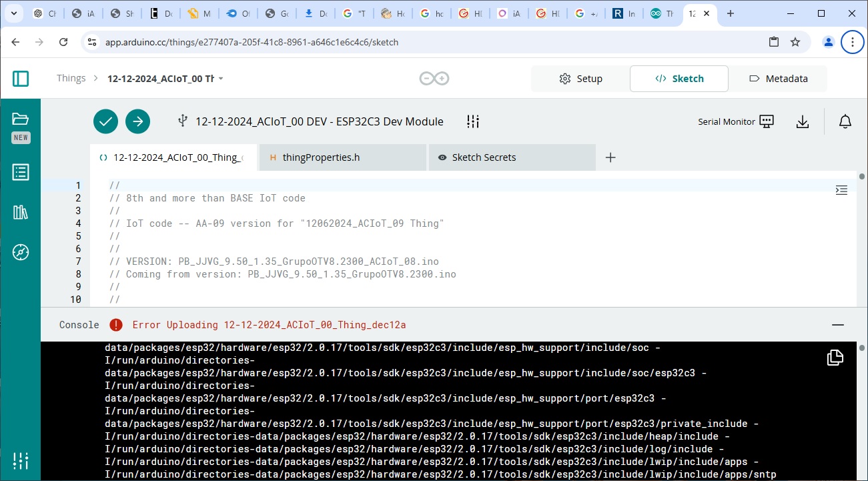The height and width of the screenshot is (481, 868).
Task: Click the notifications bell icon
Action: coord(845,121)
